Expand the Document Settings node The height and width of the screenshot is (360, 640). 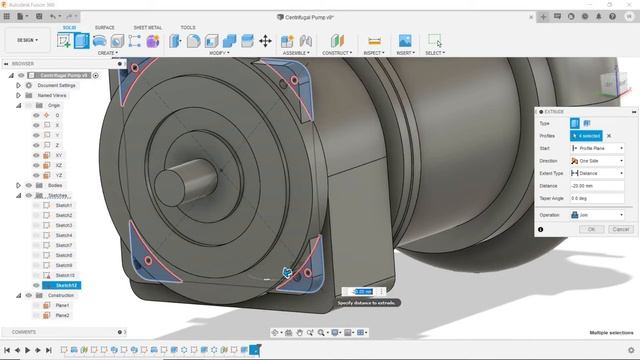click(x=18, y=85)
